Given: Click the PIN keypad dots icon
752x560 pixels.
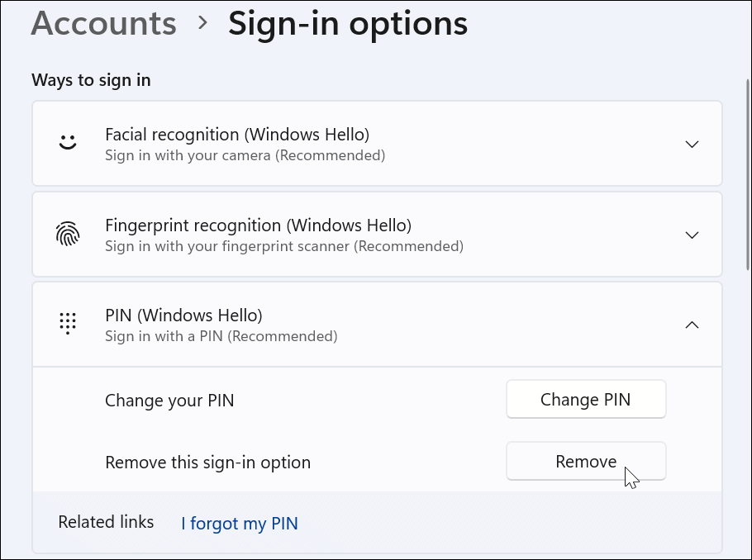Looking at the screenshot, I should (x=69, y=323).
